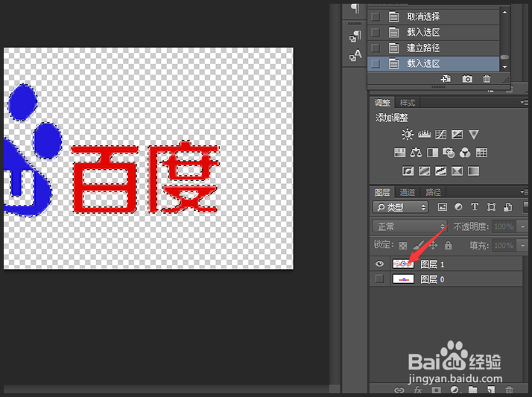
Task: Add a Brightness/Contrast adjustment
Action: 407,134
